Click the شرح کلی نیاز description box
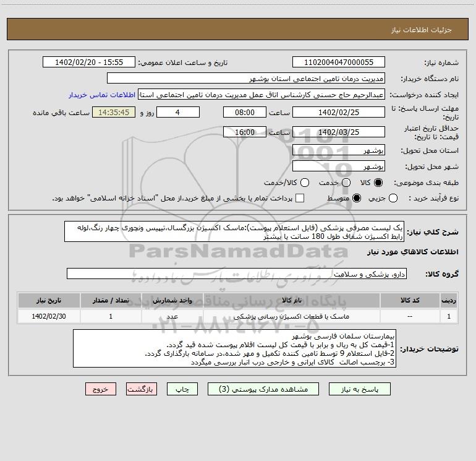This screenshot has width=476, height=461. (234, 232)
